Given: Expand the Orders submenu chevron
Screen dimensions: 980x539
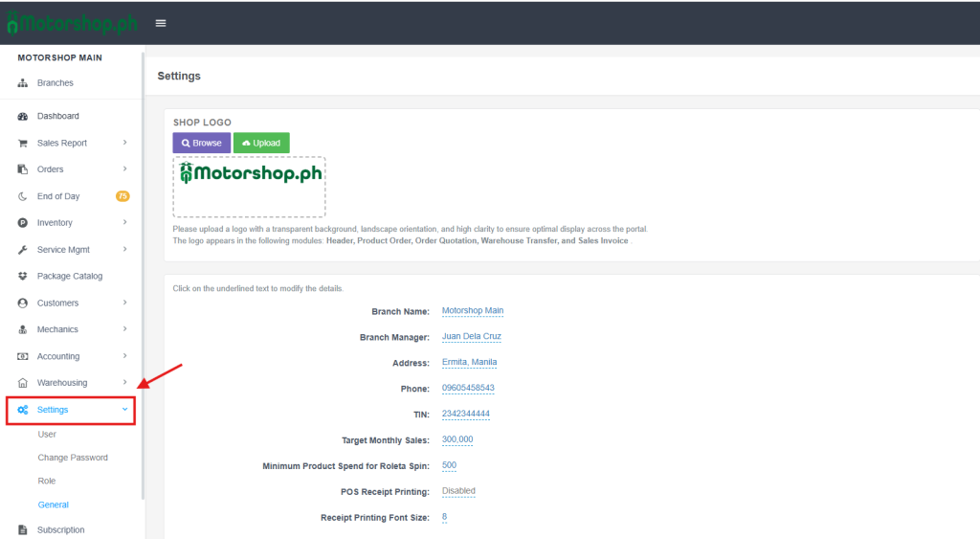Looking at the screenshot, I should 125,169.
